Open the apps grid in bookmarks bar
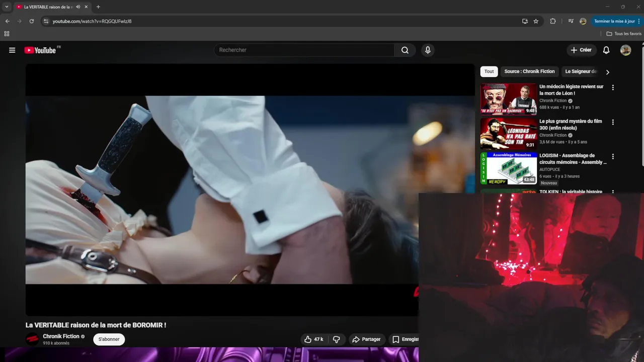 [x=7, y=34]
